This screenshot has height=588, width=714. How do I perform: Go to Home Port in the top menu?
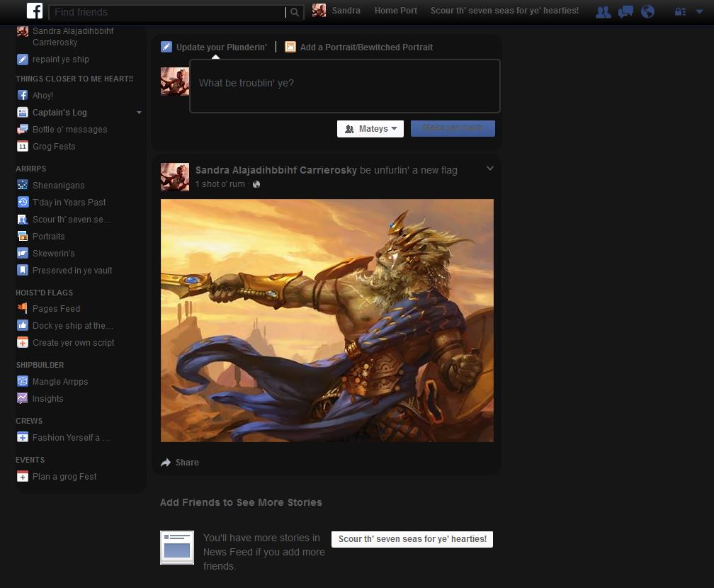point(395,11)
